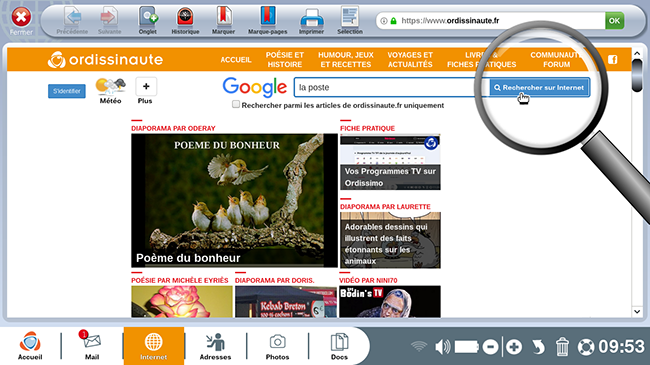This screenshot has width=650, height=365.
Task: Click the green OK button
Action: [614, 20]
